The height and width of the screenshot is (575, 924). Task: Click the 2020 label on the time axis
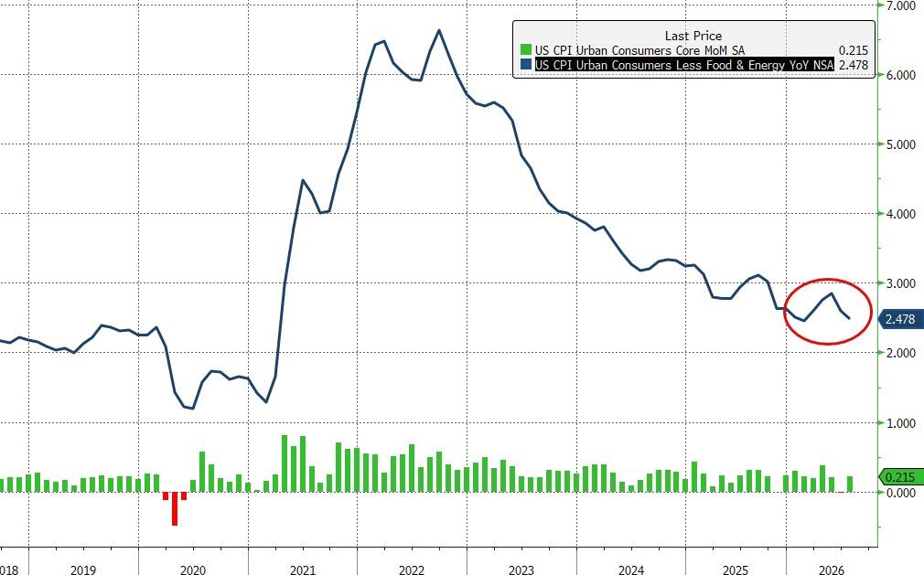point(193,570)
